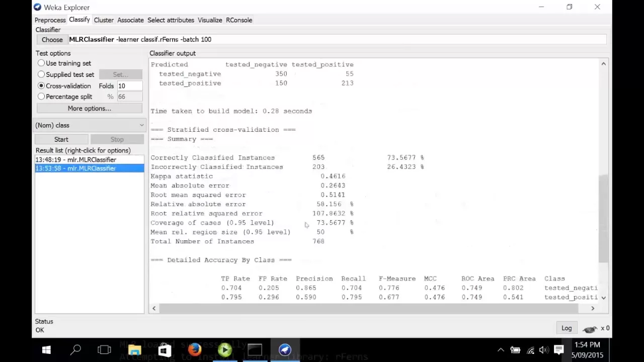Open taskbar search magnifier
The width and height of the screenshot is (644, 362).
click(76, 350)
